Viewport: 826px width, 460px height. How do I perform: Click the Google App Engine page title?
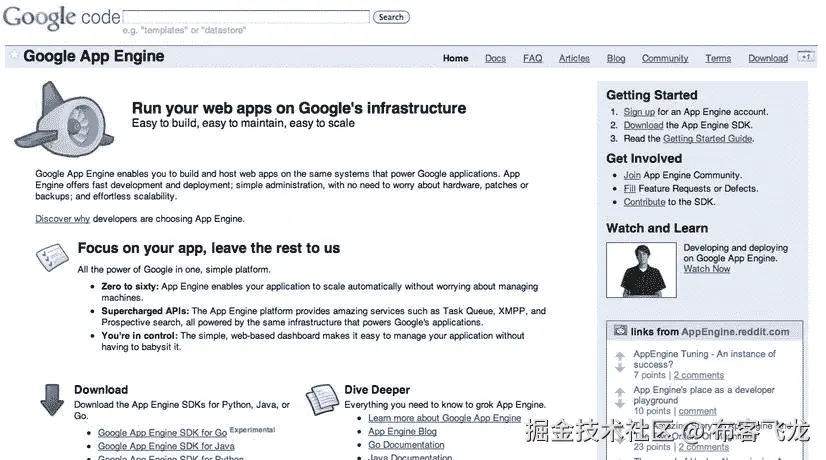[94, 56]
